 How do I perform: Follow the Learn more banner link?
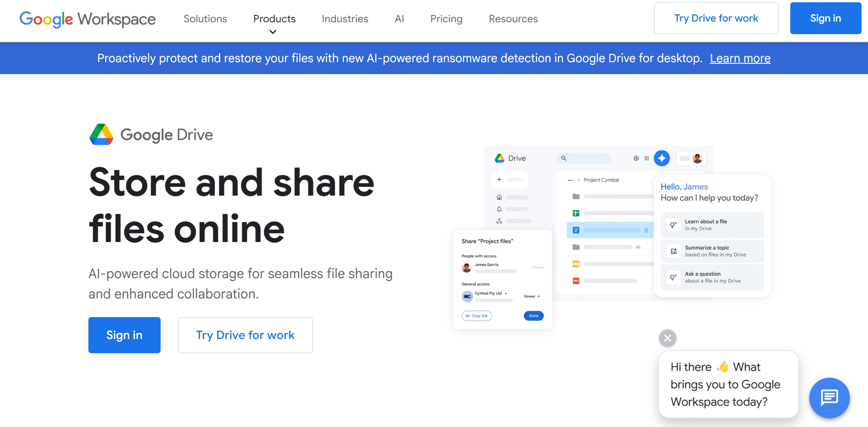(x=740, y=58)
